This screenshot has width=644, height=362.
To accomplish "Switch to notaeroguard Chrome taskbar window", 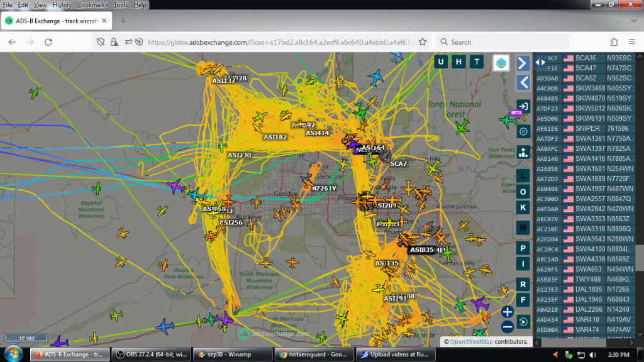I will pos(314,354).
